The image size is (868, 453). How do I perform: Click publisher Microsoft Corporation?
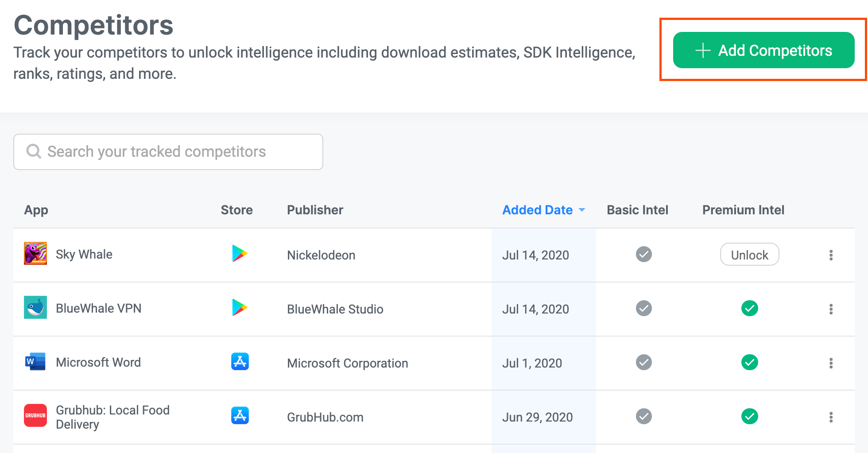[348, 363]
